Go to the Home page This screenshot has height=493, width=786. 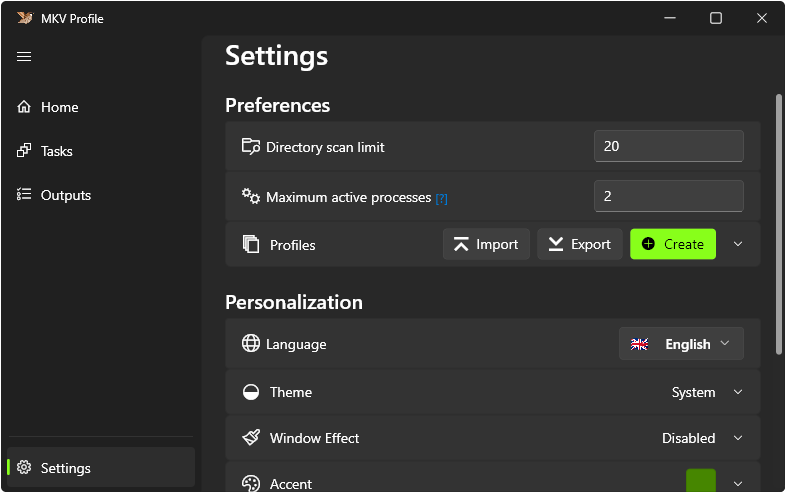[59, 107]
